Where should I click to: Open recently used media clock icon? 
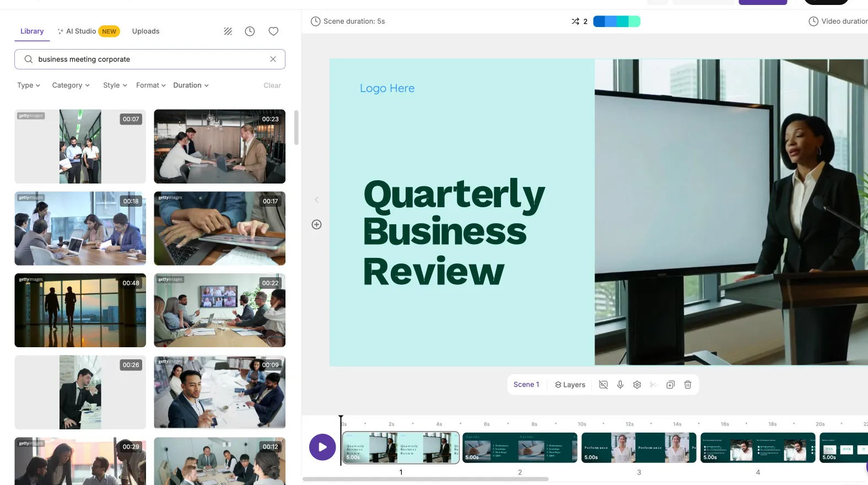pos(250,31)
